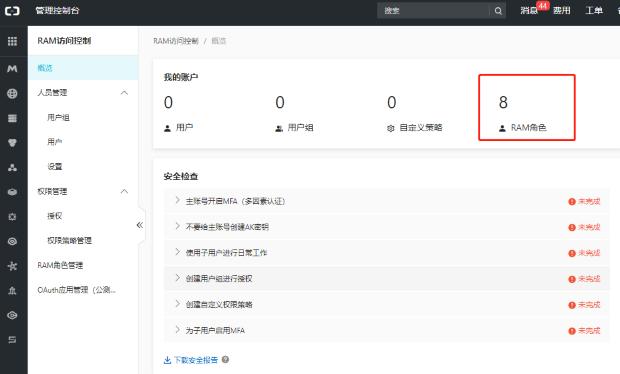620x374 pixels.
Task: Click the 用户 person icon in 我的账户
Action: pyautogui.click(x=167, y=128)
